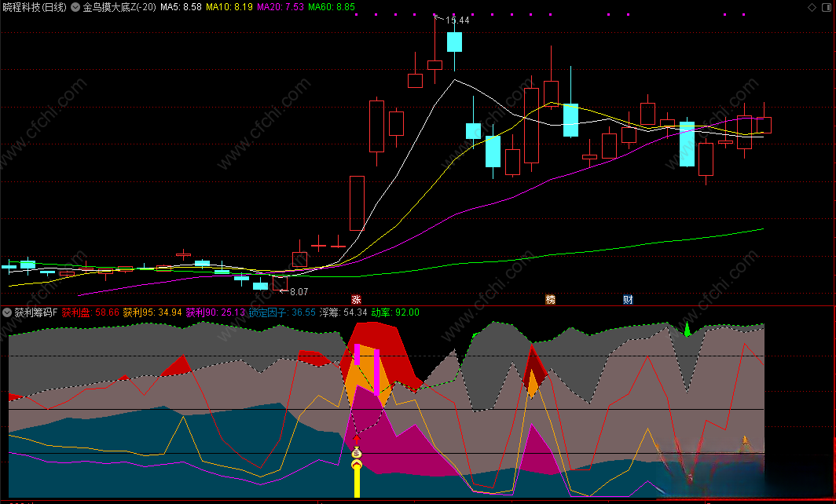This screenshot has height=504, width=836.
Task: Toggle the side panel icon at top right
Action: click(827, 7)
